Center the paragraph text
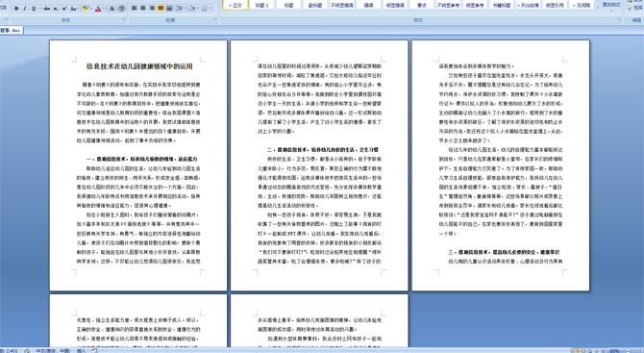Screen dimensions: 644x353 tap(143, 9)
